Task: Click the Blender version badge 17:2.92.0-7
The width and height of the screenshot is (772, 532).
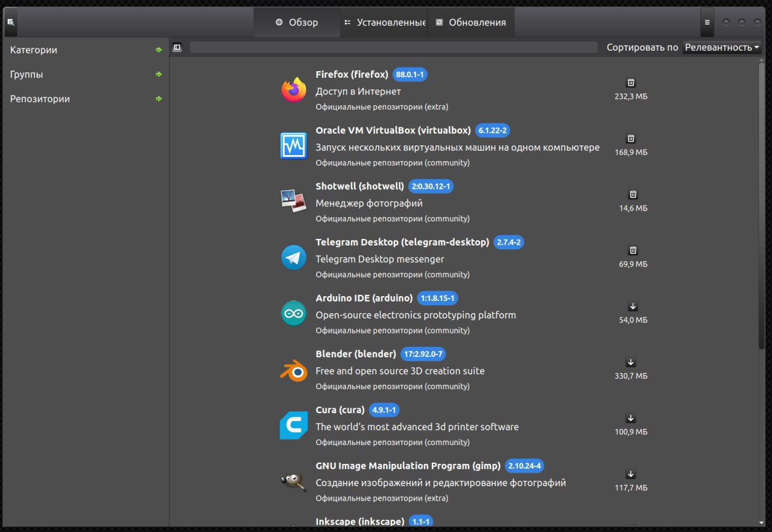Action: [x=423, y=354]
